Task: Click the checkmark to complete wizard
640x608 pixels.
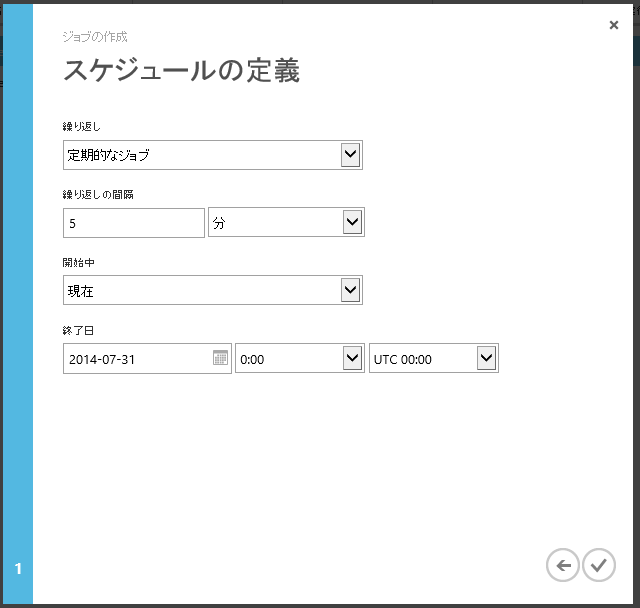Action: 598,565
